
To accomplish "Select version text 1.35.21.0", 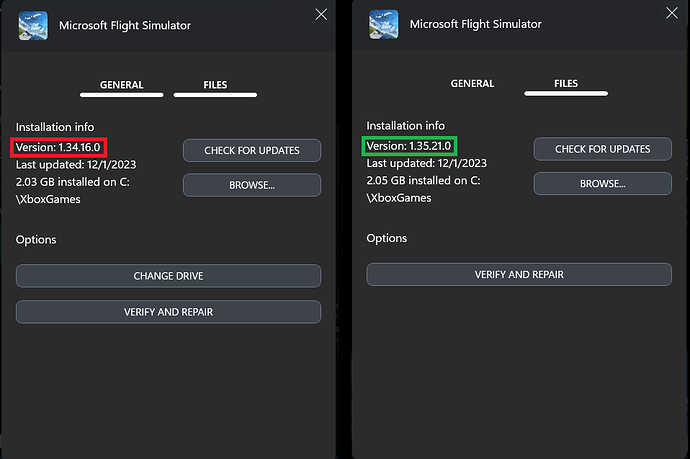I will click(x=409, y=146).
